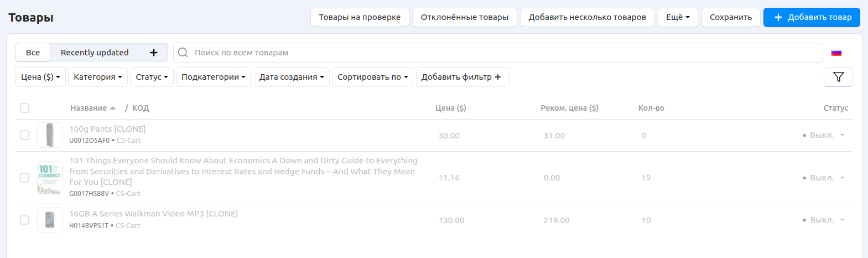Click price 130.00

point(451,220)
